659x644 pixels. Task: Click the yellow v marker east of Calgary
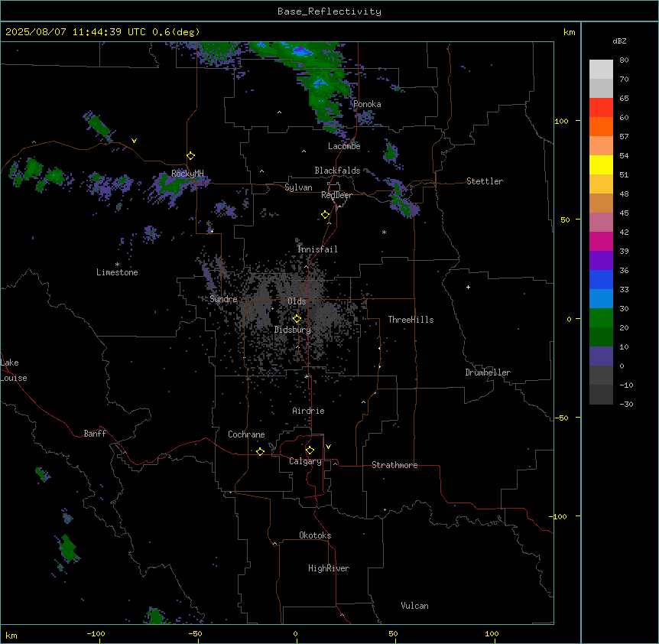[328, 447]
